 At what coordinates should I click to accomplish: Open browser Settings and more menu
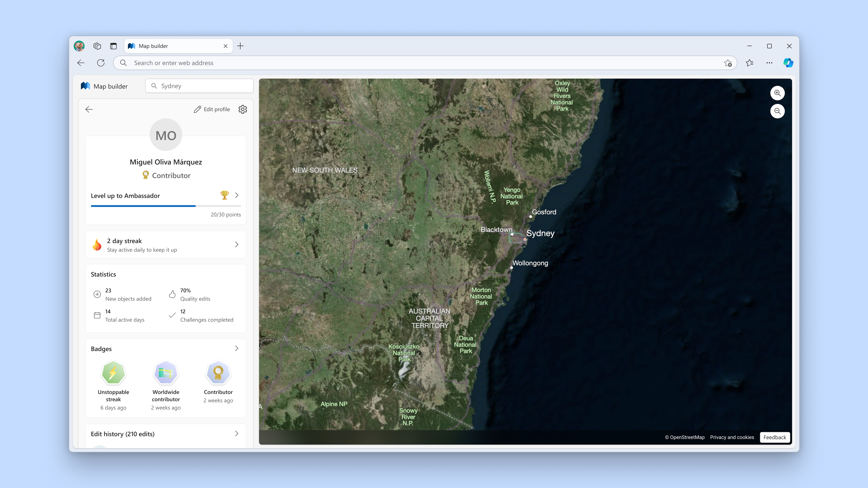[769, 63]
